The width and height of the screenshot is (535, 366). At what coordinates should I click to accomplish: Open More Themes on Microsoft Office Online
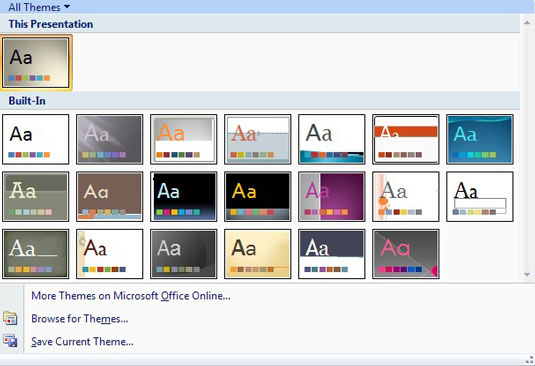point(131,295)
